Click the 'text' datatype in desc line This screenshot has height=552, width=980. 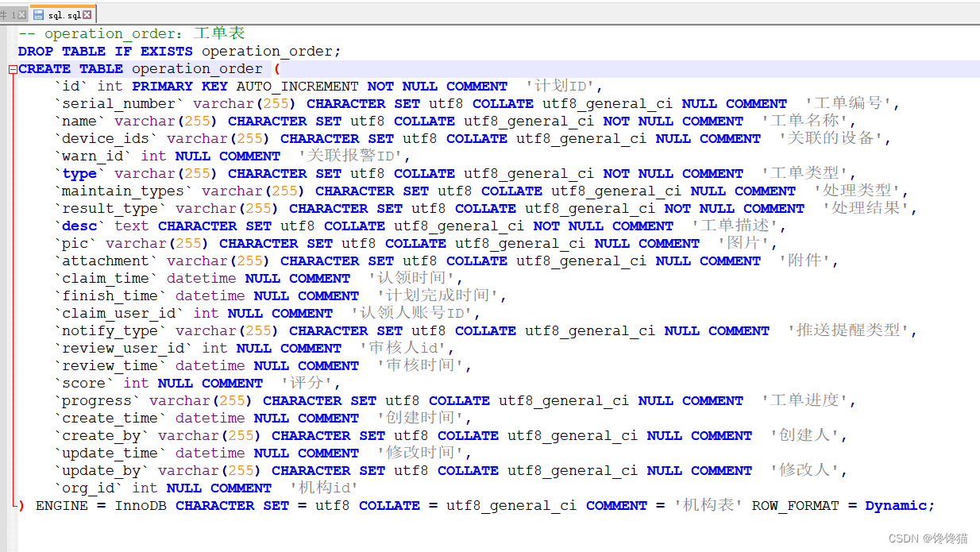pyautogui.click(x=132, y=226)
